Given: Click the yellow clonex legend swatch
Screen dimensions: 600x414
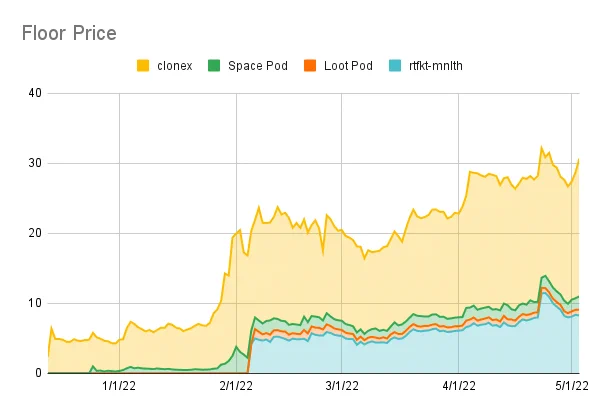Looking at the screenshot, I should click(x=143, y=65).
